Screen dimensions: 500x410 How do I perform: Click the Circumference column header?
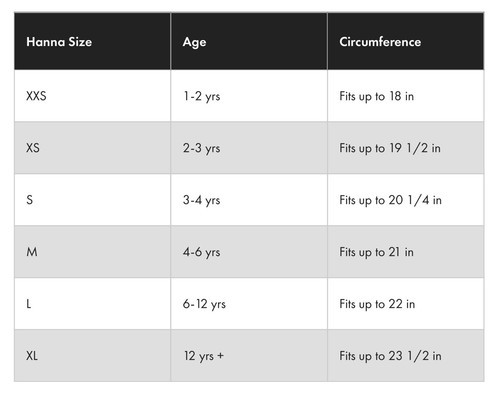[406, 41]
